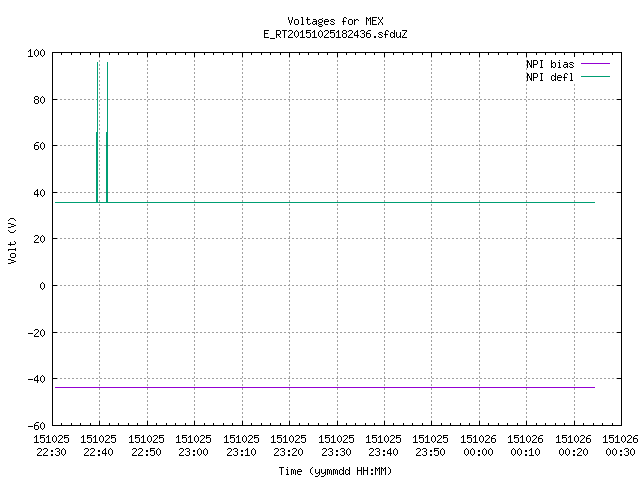
Task: Click the 'Volt (V)' y-axis label
Action: (x=12, y=240)
